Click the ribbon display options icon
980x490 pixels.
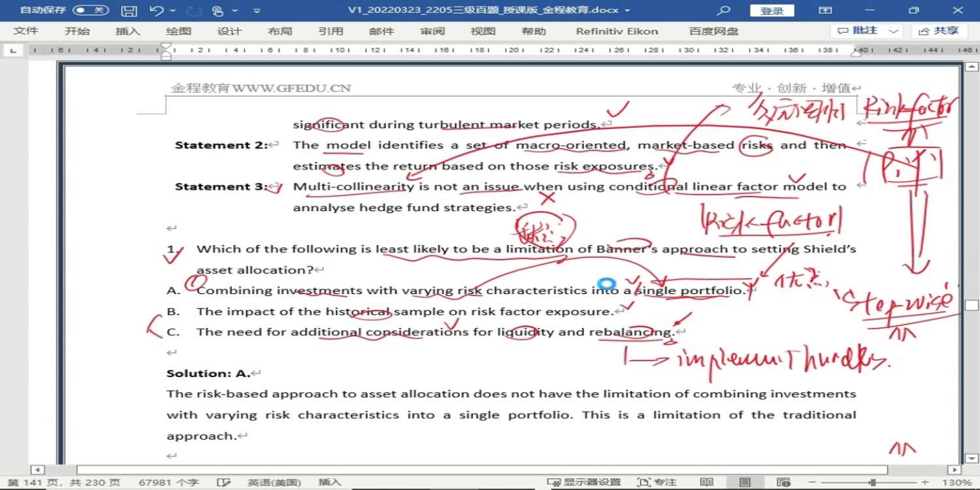tap(826, 10)
